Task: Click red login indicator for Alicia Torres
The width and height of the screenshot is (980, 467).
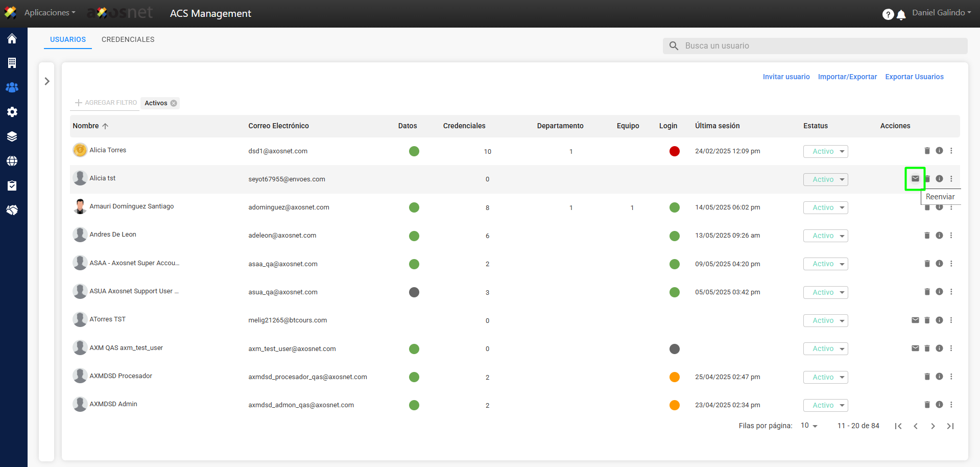Action: click(675, 151)
